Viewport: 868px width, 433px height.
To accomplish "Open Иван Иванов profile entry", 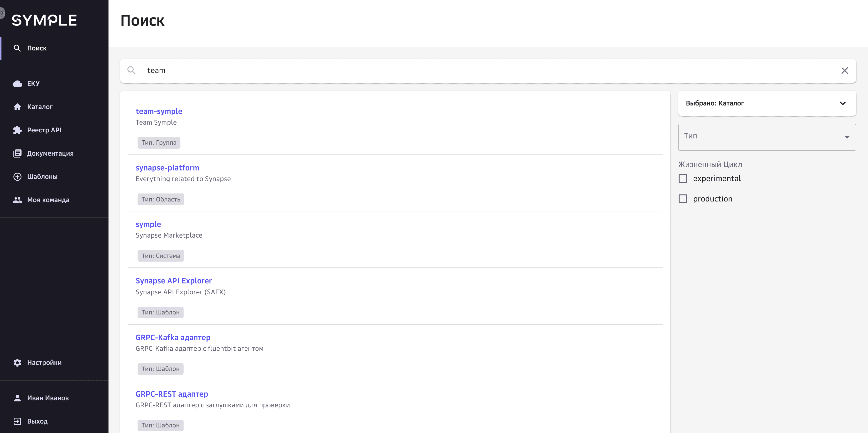I will click(47, 398).
